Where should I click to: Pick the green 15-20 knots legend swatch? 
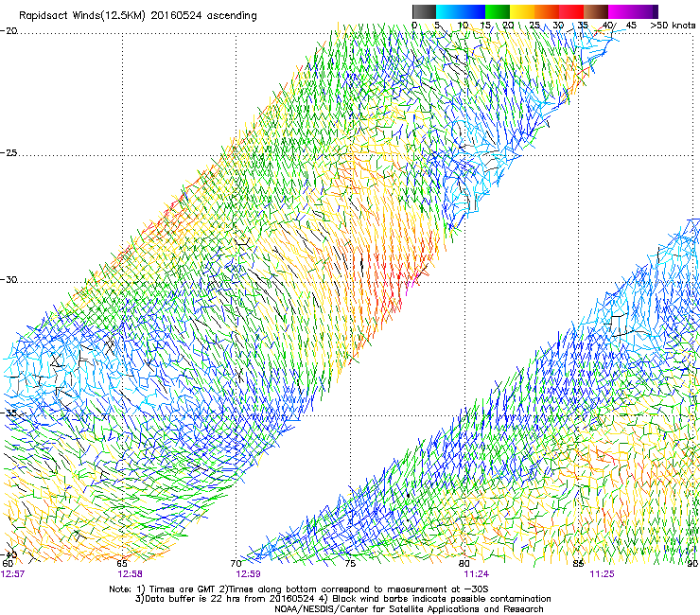pyautogui.click(x=498, y=11)
